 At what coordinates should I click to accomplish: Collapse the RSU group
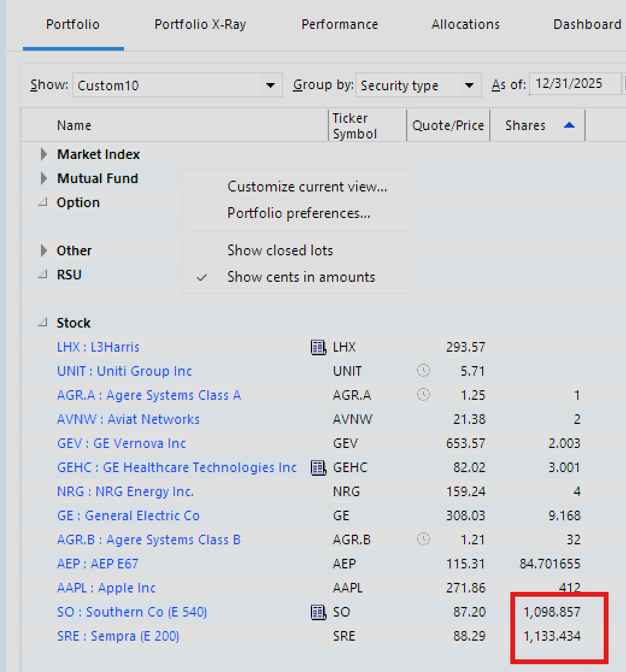click(42, 275)
